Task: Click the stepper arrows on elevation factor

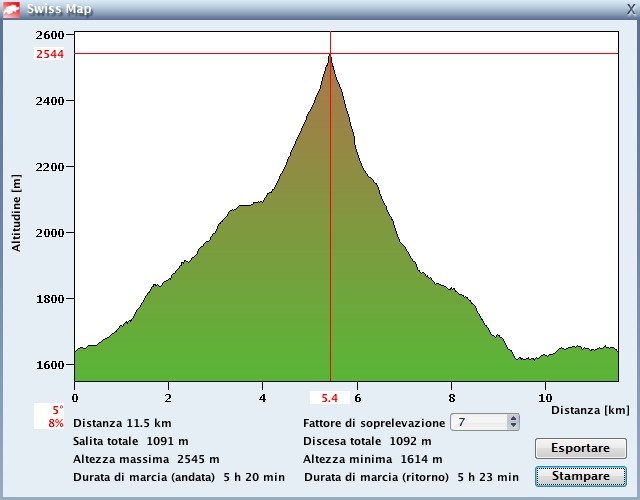Action: (x=514, y=423)
